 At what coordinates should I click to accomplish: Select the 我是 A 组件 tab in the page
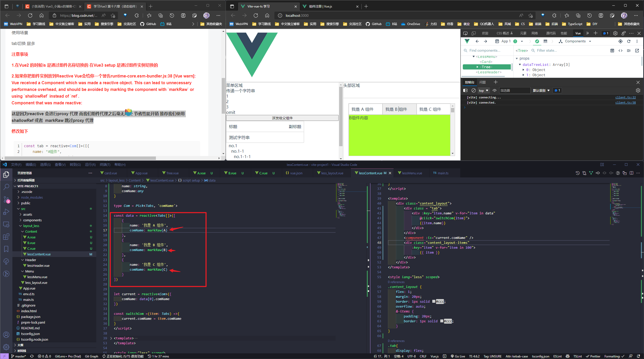pos(365,109)
